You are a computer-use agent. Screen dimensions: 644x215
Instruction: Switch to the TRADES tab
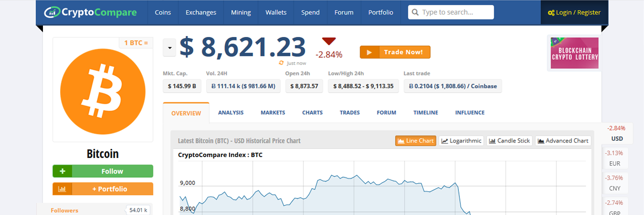(350, 113)
